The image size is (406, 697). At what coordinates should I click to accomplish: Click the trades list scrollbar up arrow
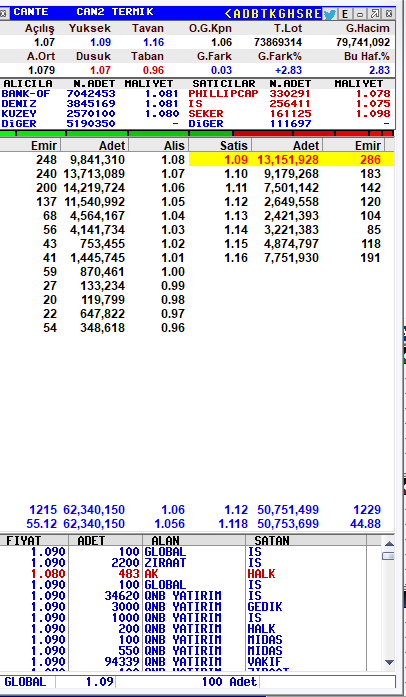click(x=389, y=543)
